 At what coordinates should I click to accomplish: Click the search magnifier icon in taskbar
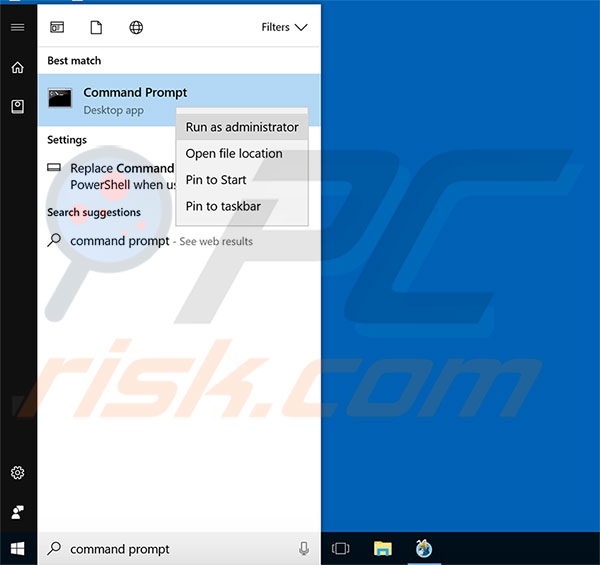point(54,549)
